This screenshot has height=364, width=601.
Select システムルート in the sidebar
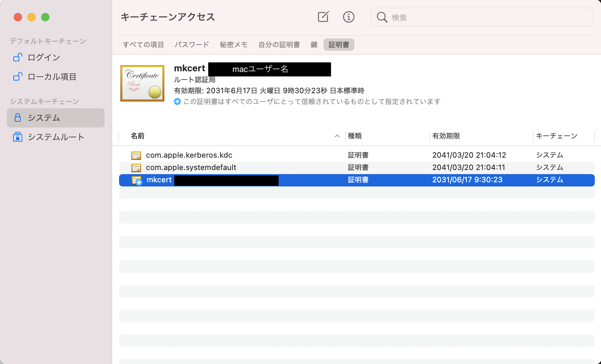point(55,137)
